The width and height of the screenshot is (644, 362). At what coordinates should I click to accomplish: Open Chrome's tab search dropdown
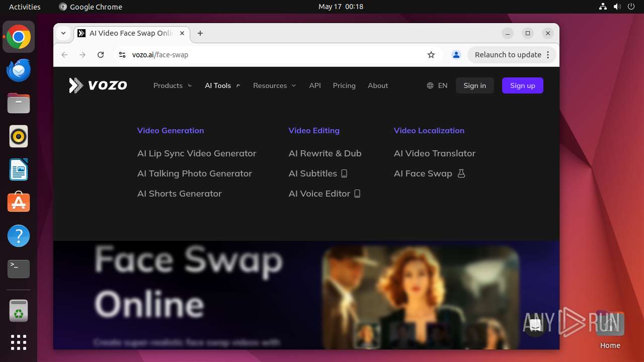click(63, 33)
